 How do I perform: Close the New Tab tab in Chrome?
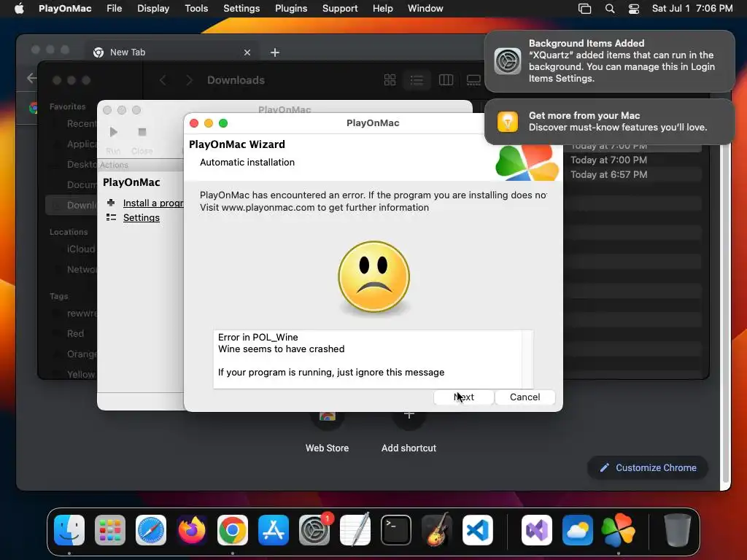coord(247,52)
